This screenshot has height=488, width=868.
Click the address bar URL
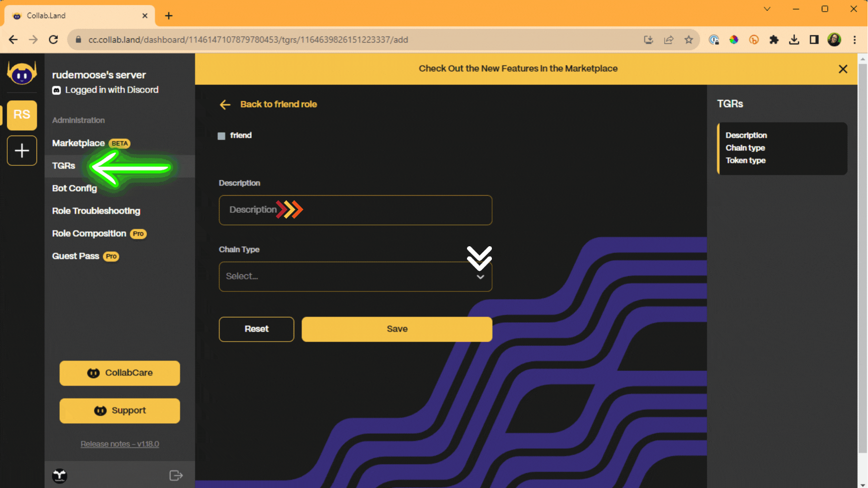pyautogui.click(x=248, y=40)
